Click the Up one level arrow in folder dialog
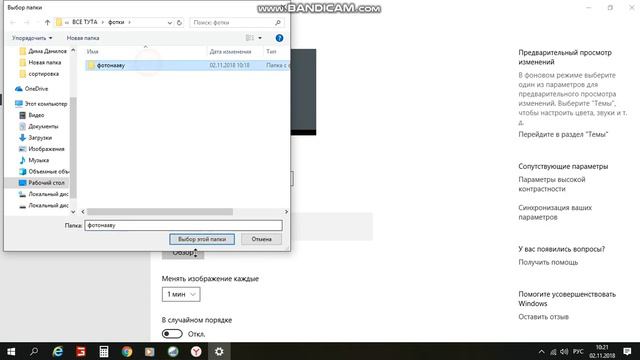This screenshot has width=640, height=360. tap(47, 22)
